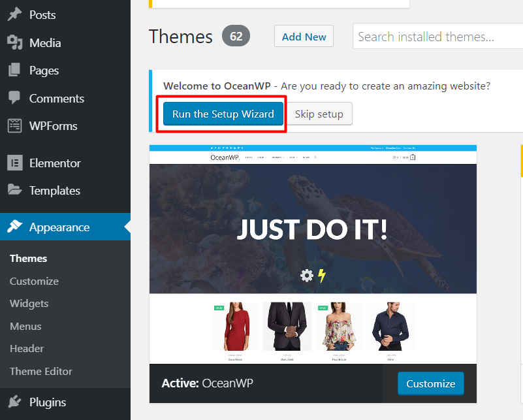Go to the Pages menu
Screen dimensions: 523x420
65,71
